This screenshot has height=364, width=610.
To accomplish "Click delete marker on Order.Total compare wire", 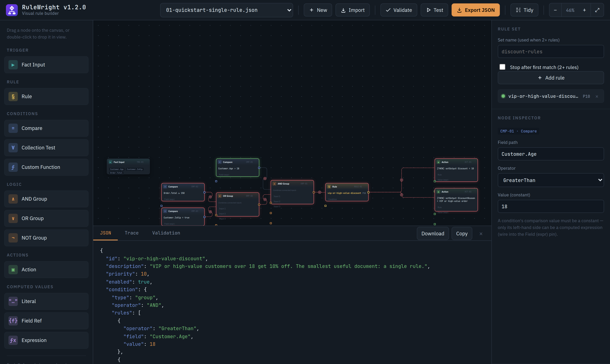I will (210, 197).
